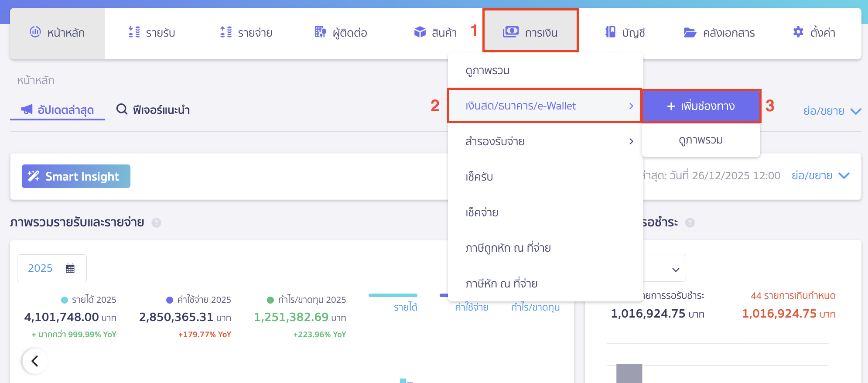Expand the สำรองรับจ่าย submenu chevron

tap(631, 141)
